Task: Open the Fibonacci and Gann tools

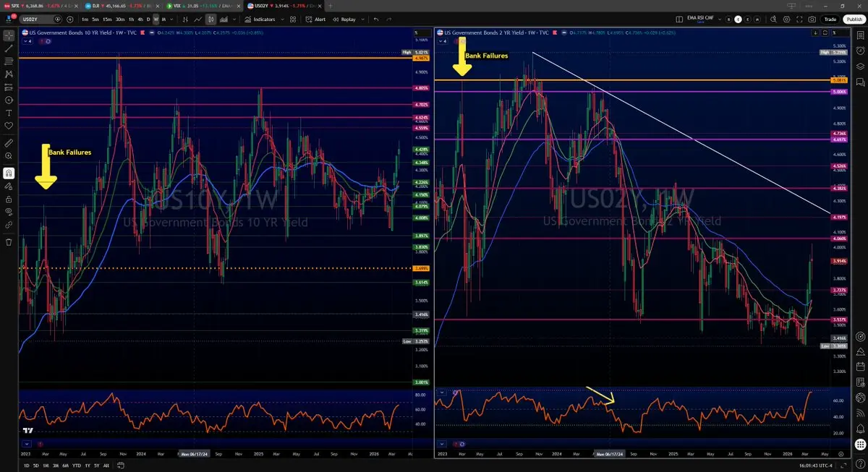Action: (x=9, y=61)
